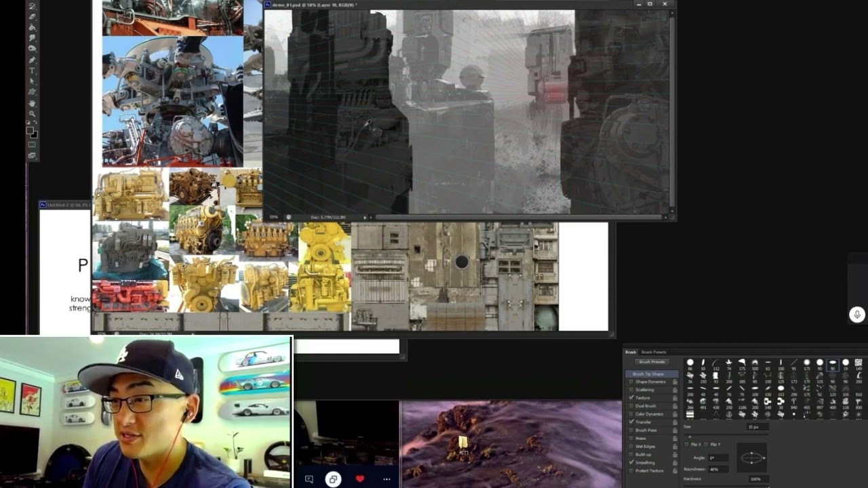This screenshot has height=488, width=868.
Task: Click the red heart reaction icon
Action: pos(359,479)
